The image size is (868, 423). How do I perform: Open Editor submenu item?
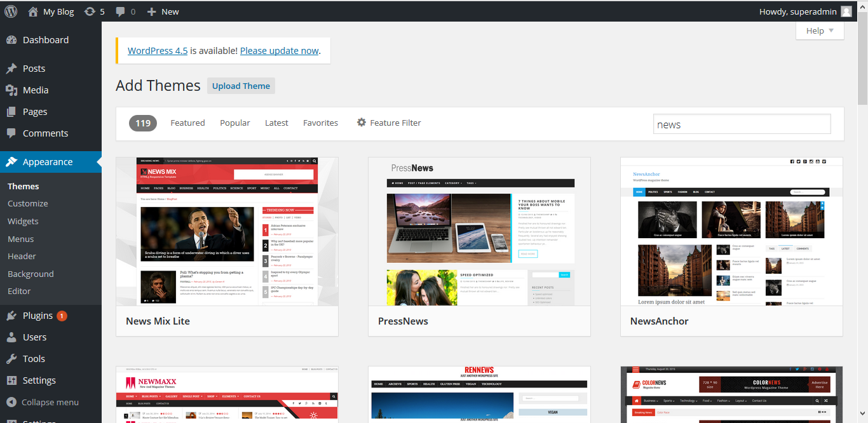tap(19, 292)
